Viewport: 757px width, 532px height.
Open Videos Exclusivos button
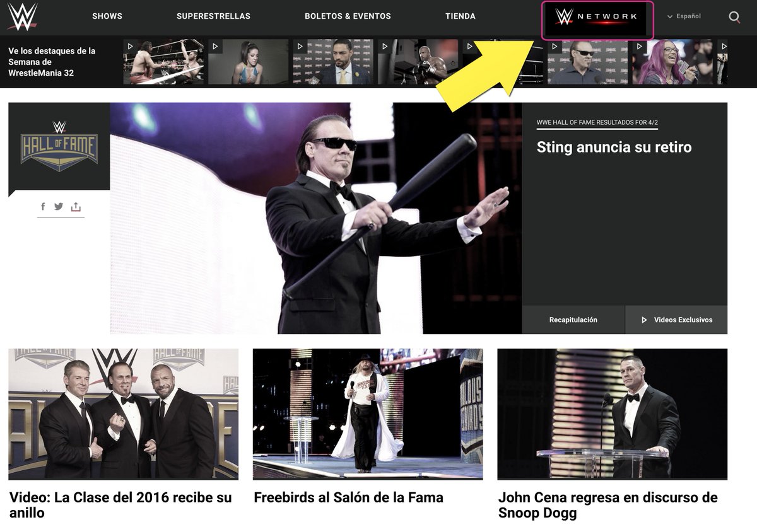click(676, 320)
